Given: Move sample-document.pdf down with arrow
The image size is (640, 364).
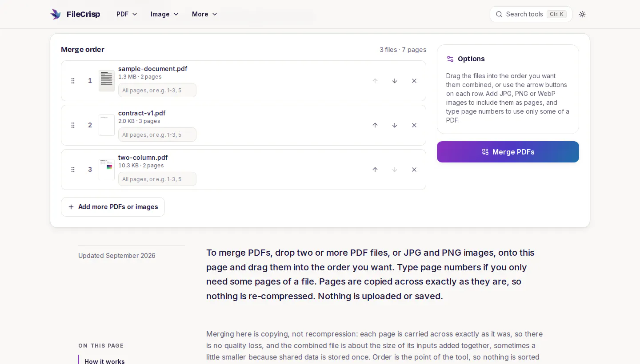Looking at the screenshot, I should coord(395,81).
